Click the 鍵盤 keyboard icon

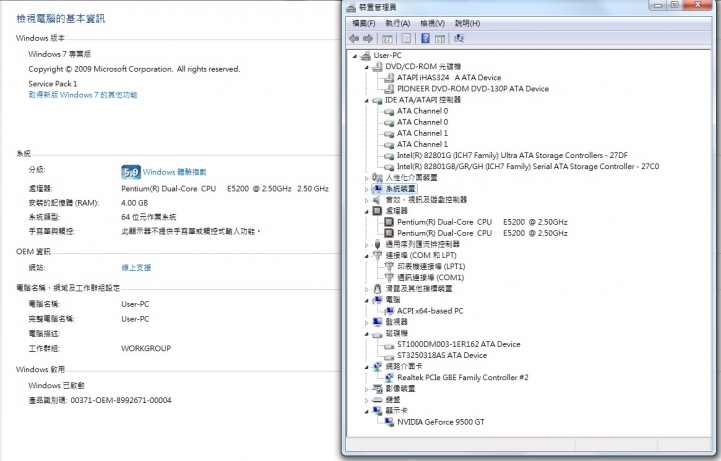click(377, 400)
